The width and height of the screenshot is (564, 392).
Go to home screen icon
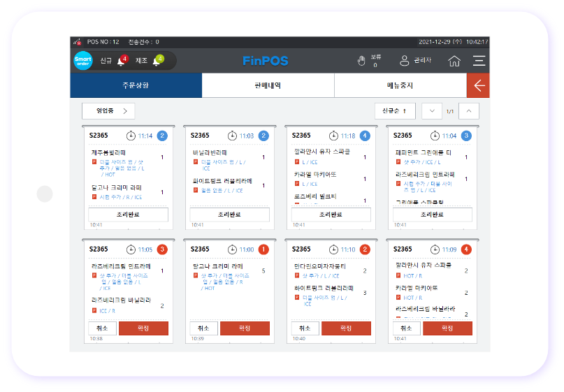pyautogui.click(x=454, y=61)
